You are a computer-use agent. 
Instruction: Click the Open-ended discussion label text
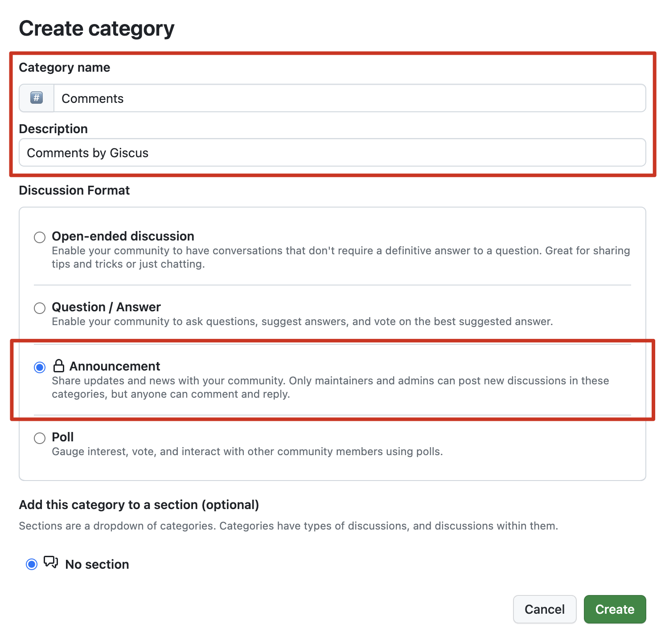click(x=123, y=236)
